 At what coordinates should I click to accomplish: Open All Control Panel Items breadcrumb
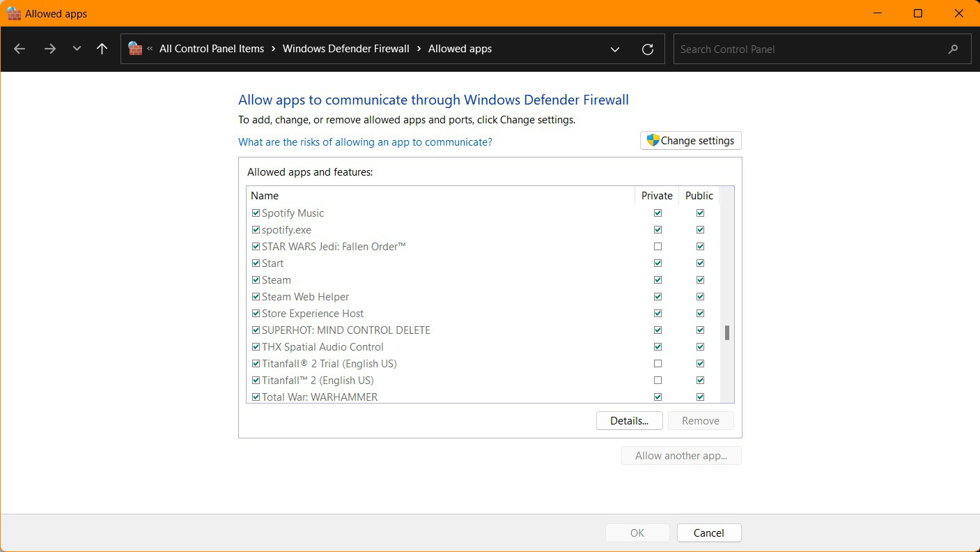(212, 49)
